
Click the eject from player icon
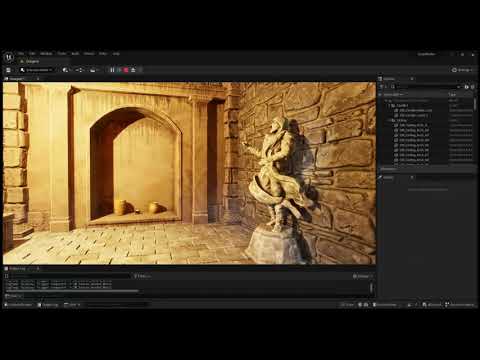[133, 70]
